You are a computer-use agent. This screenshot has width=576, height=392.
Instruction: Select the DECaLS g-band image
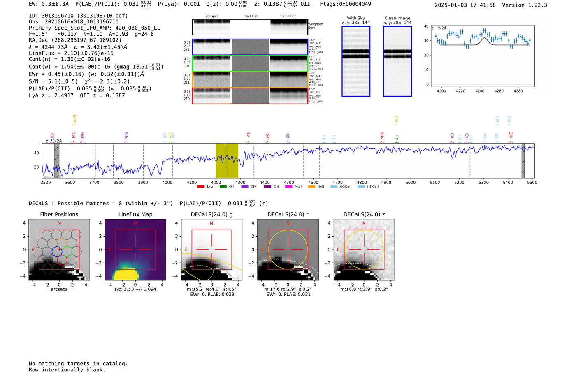[x=211, y=250]
